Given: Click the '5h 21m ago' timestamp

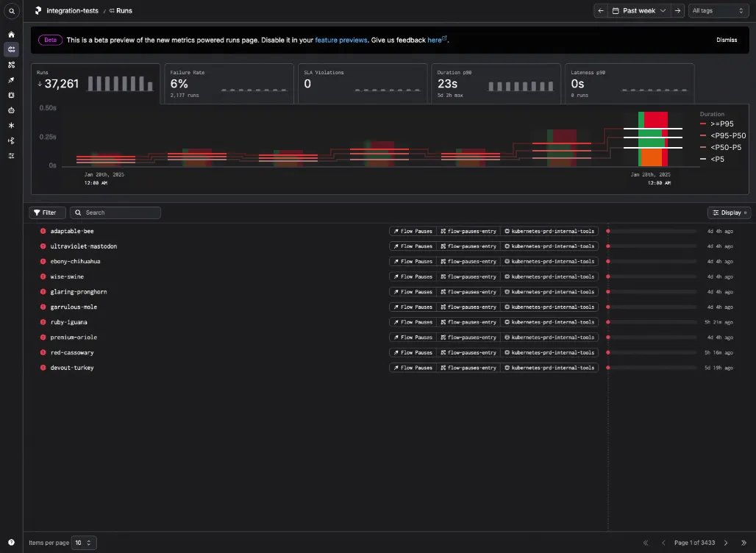Looking at the screenshot, I should pos(719,322).
